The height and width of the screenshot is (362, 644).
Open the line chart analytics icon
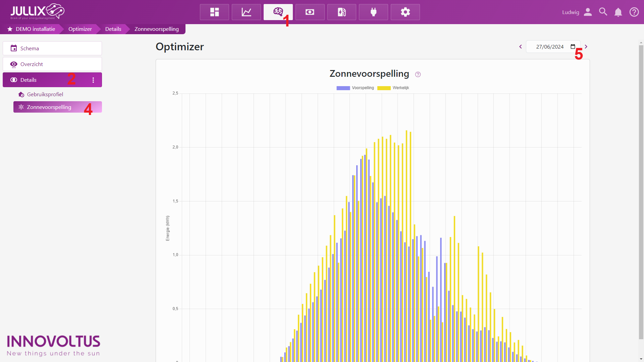246,12
